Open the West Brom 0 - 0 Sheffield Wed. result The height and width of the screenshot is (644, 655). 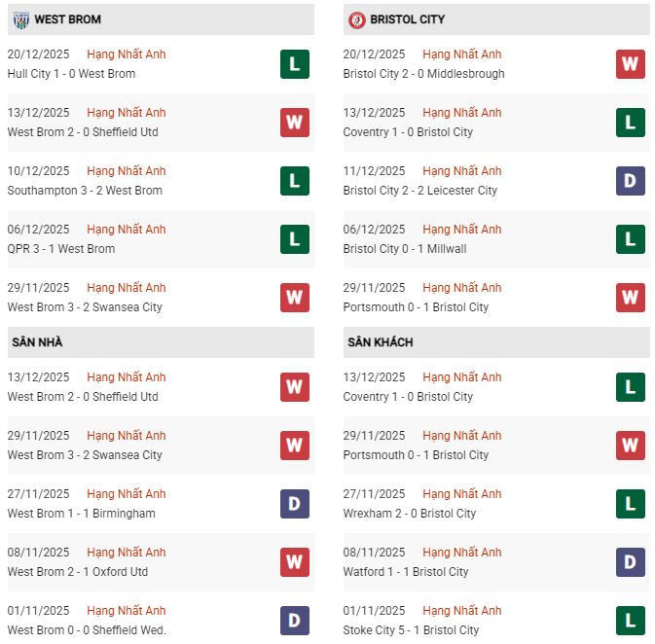coord(87,630)
